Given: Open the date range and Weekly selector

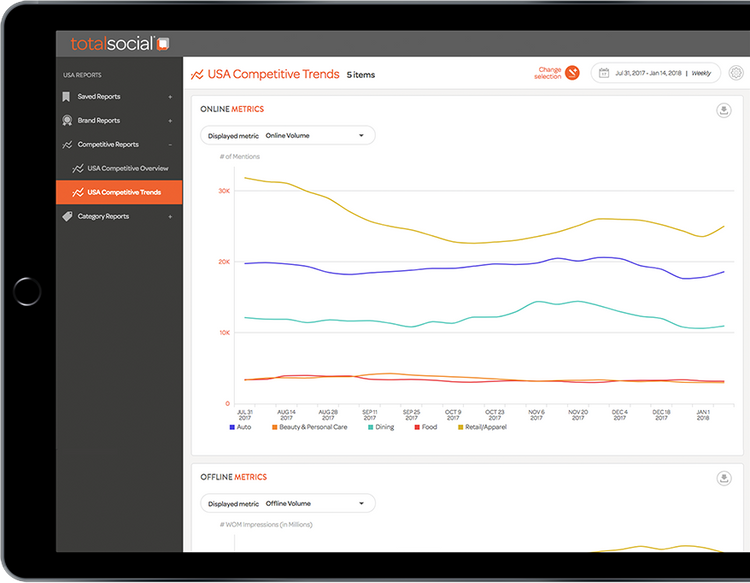Looking at the screenshot, I should [x=656, y=73].
